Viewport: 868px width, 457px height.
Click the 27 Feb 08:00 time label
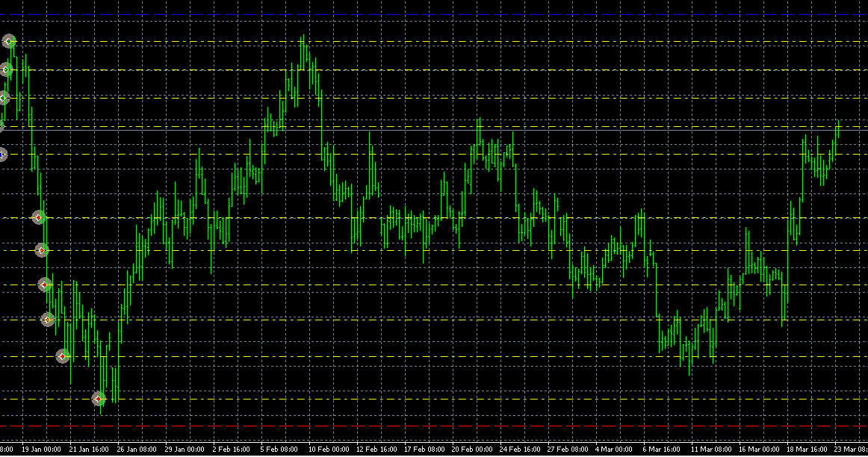pos(568,450)
